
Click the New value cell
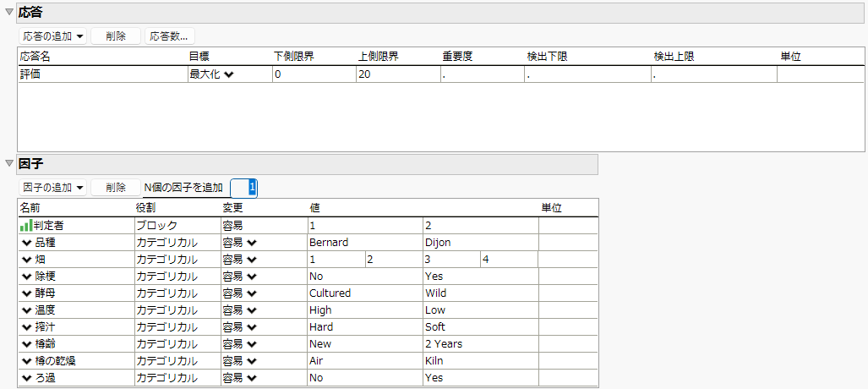tap(365, 344)
